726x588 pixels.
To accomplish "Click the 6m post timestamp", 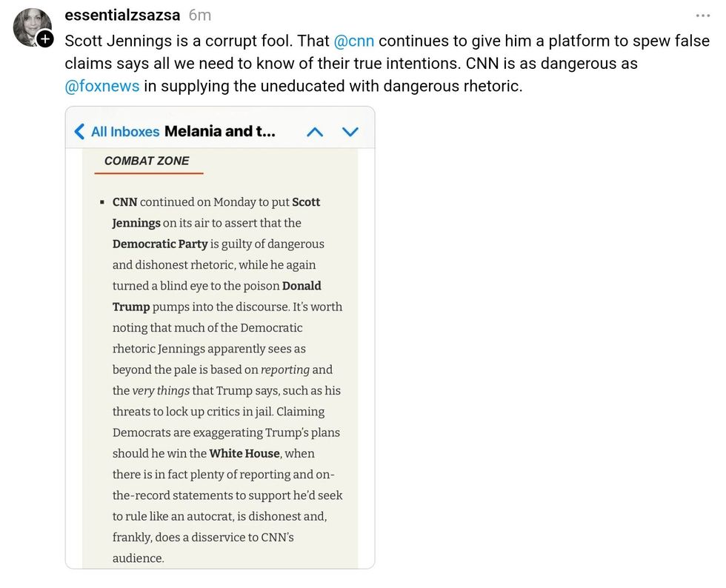I will pyautogui.click(x=200, y=16).
